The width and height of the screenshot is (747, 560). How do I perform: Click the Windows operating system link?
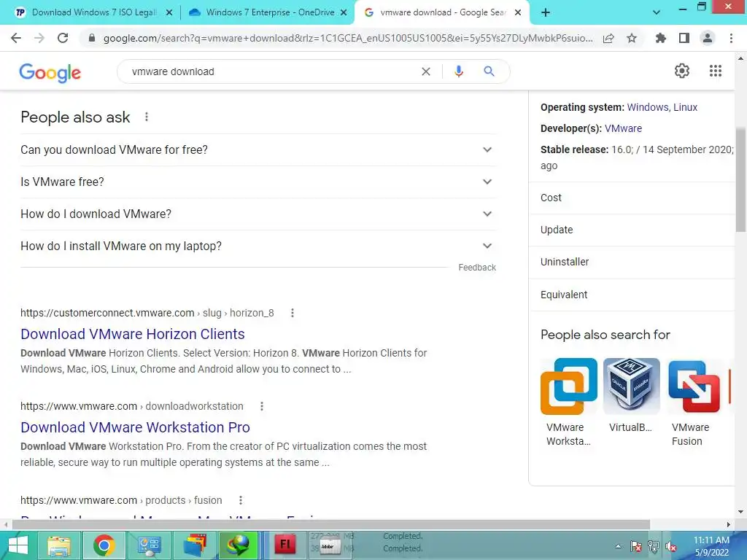tap(648, 107)
